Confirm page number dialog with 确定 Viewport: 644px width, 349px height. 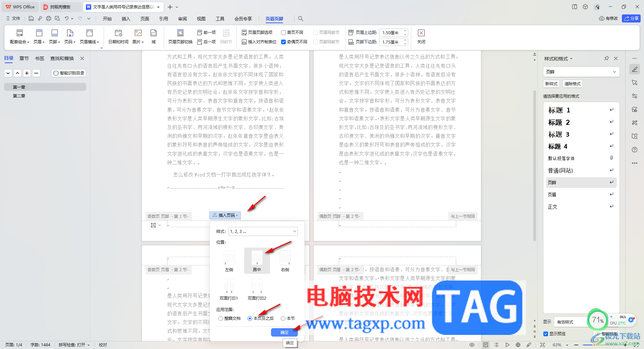point(284,333)
